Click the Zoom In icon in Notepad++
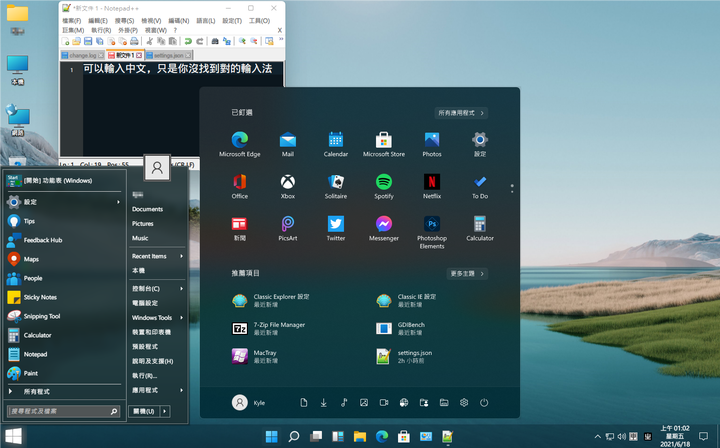Screen dimensions: 720x448 pos(242,41)
